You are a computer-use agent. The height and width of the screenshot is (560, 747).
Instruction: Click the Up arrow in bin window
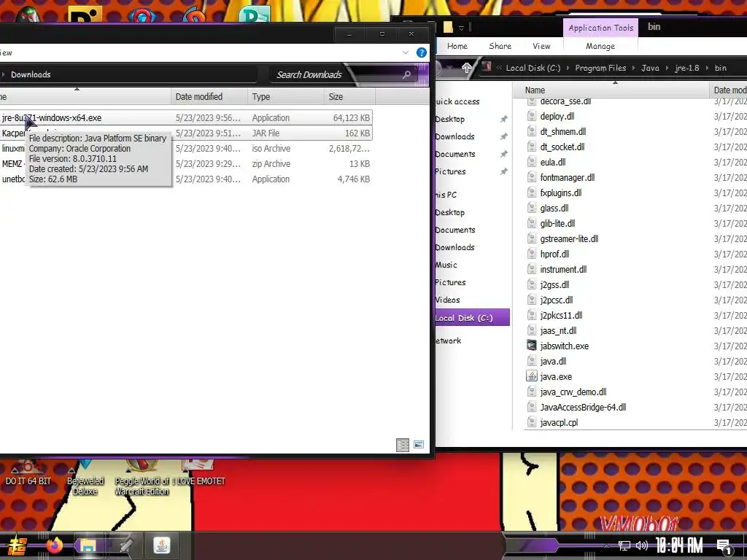466,68
